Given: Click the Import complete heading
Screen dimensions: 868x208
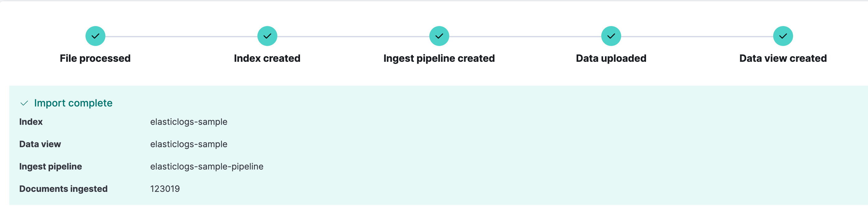Looking at the screenshot, I should [x=73, y=103].
